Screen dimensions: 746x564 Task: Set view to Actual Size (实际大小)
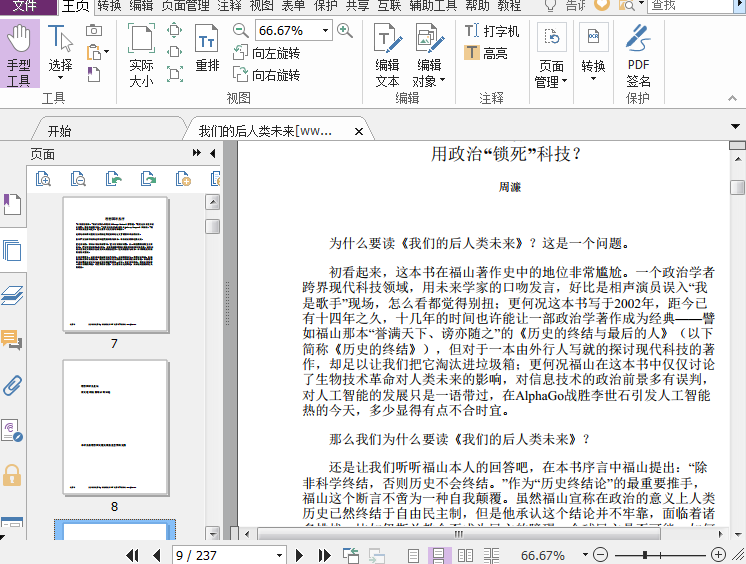[141, 55]
